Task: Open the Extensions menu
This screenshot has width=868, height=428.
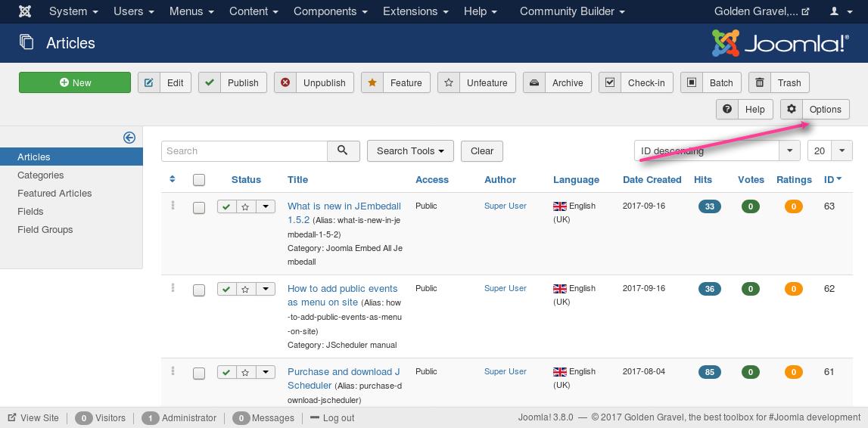Action: tap(416, 11)
